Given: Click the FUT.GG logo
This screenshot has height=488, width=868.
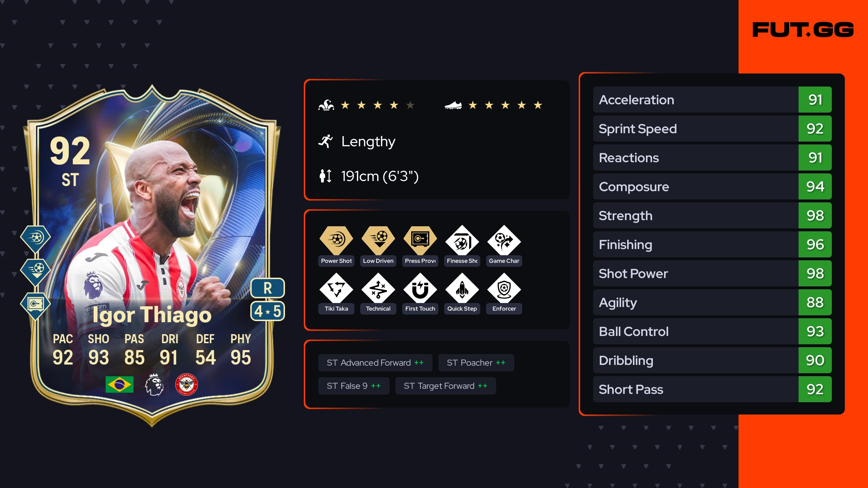Looking at the screenshot, I should [x=803, y=30].
